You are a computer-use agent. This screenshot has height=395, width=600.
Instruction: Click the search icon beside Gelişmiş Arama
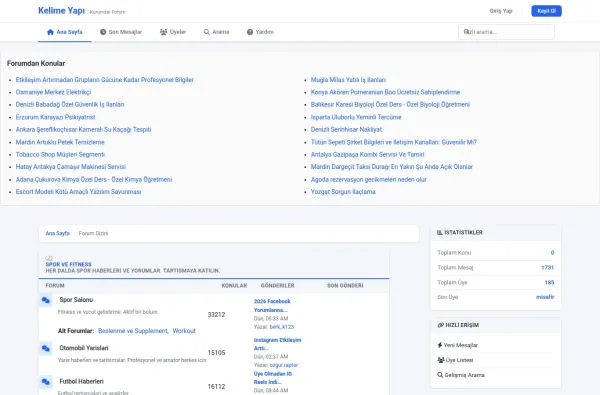pyautogui.click(x=440, y=375)
